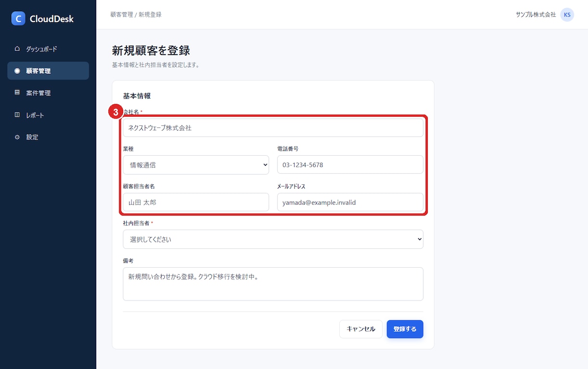The height and width of the screenshot is (369, 588).
Task: Click the 顧客管理 sidebar icon
Action: coord(17,71)
